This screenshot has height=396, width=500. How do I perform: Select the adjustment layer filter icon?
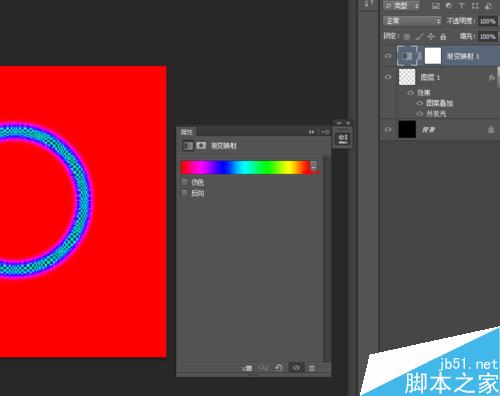tap(449, 6)
